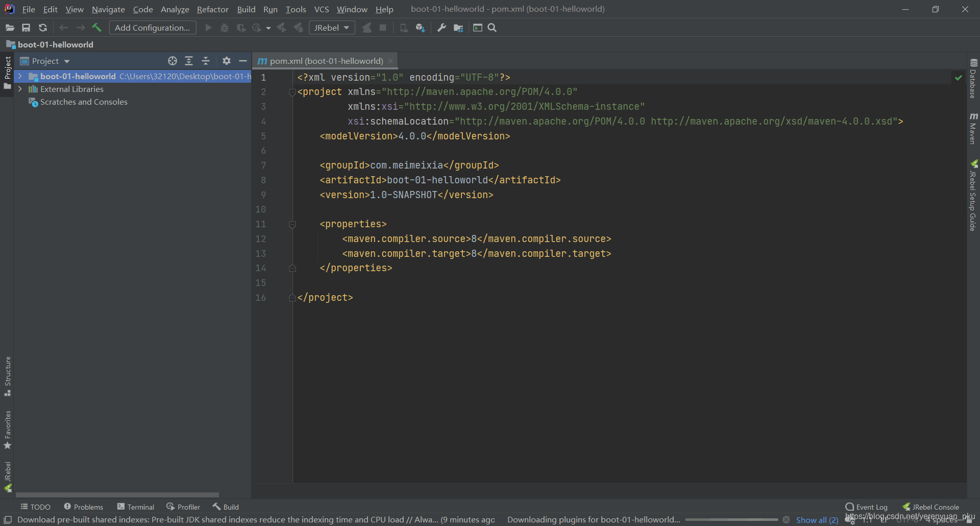The height and width of the screenshot is (526, 980).
Task: Click the green inspection checkmark in editor
Action: 959,78
